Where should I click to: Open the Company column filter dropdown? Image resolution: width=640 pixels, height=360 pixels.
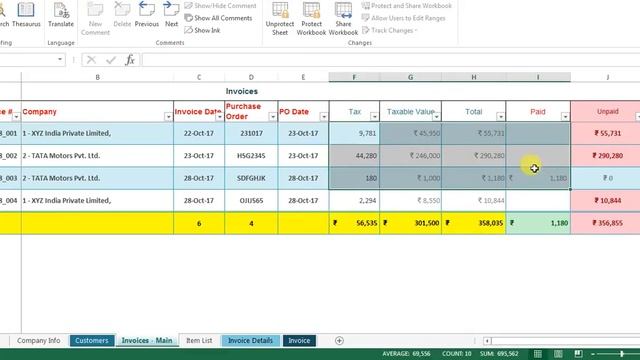(x=168, y=117)
